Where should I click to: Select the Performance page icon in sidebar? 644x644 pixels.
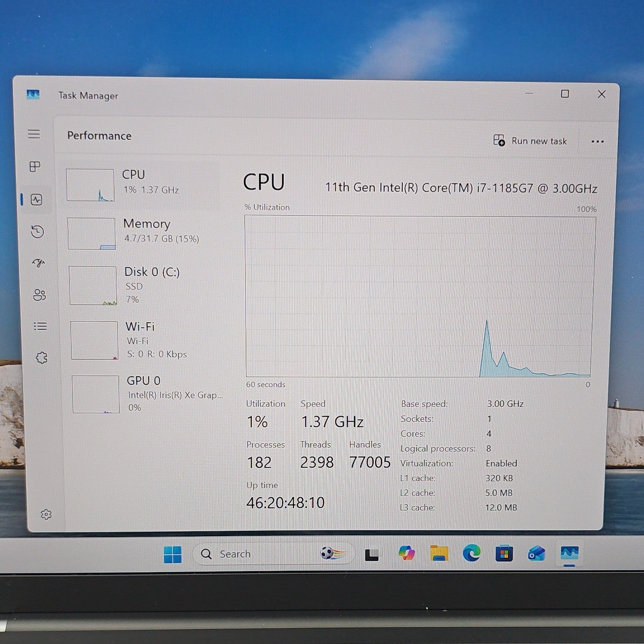click(x=36, y=200)
